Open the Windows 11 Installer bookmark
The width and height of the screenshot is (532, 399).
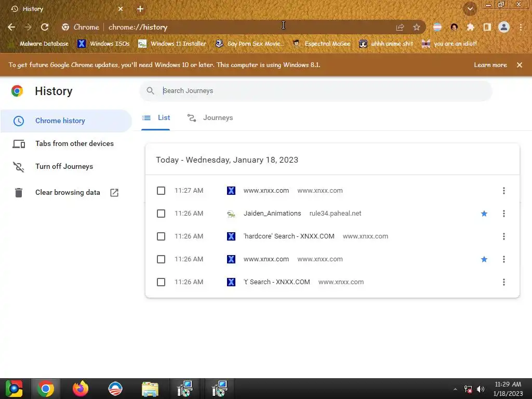pos(172,44)
